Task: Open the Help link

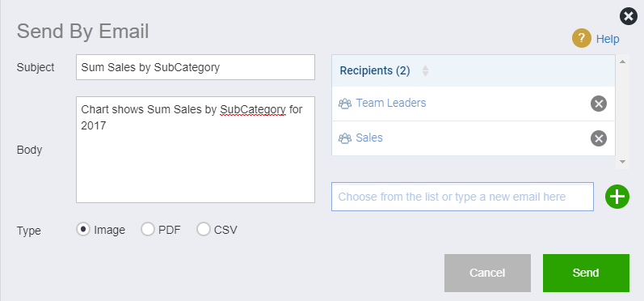Action: pos(608,39)
